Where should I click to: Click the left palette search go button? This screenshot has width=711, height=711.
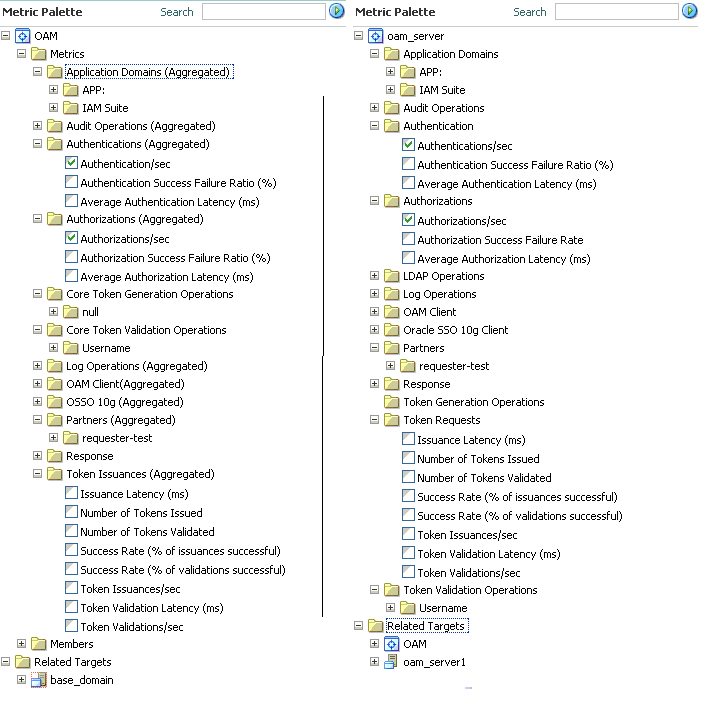click(336, 10)
